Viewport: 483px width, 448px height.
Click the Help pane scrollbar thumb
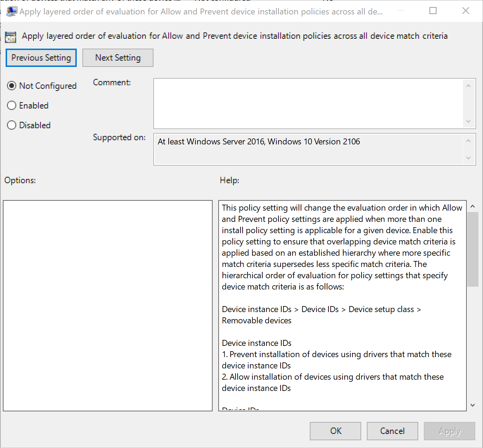coord(473,249)
